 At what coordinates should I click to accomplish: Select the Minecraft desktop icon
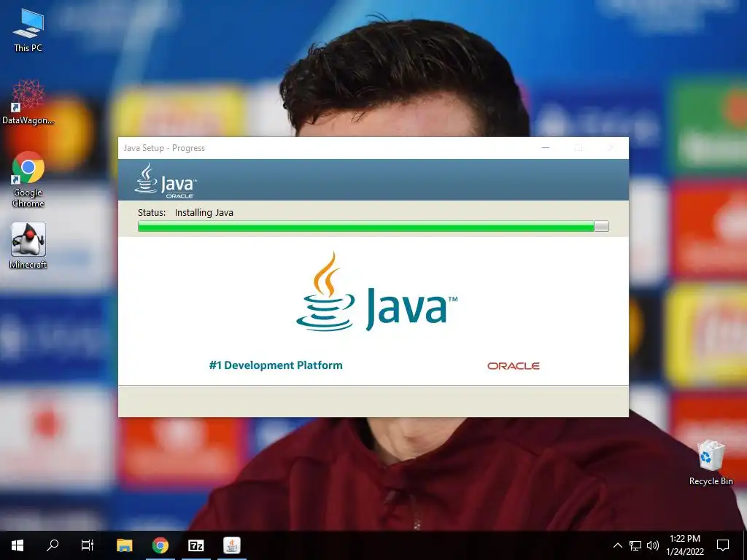pyautogui.click(x=28, y=246)
